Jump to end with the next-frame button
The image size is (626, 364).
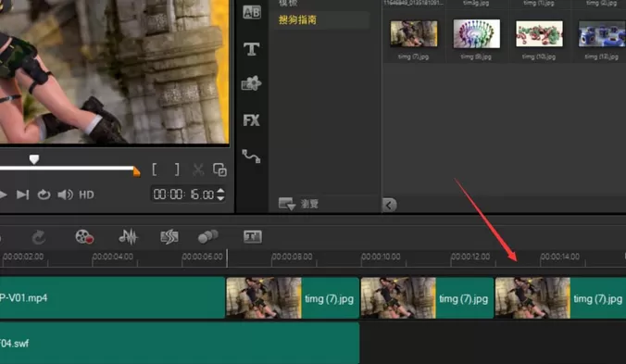23,195
